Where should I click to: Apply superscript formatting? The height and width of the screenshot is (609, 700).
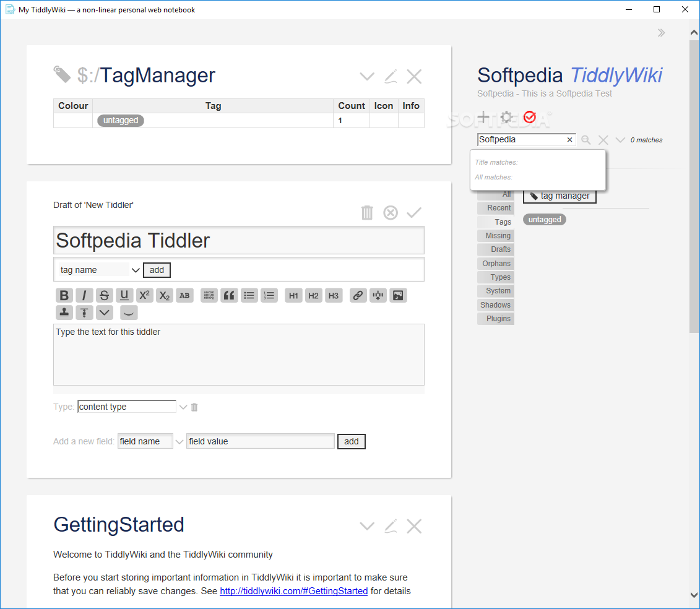point(144,295)
